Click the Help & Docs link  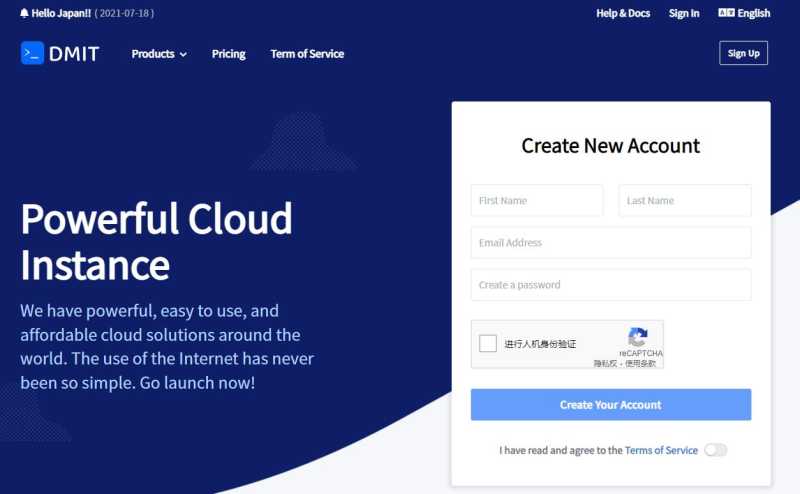coord(623,13)
